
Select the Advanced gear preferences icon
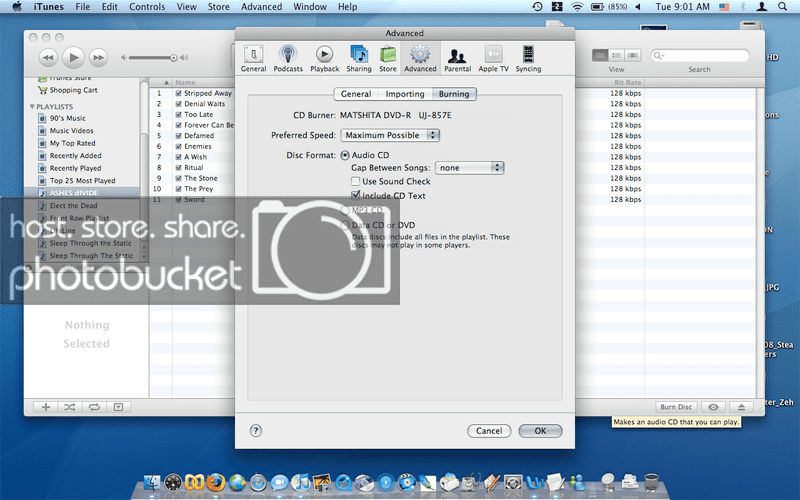(x=420, y=59)
